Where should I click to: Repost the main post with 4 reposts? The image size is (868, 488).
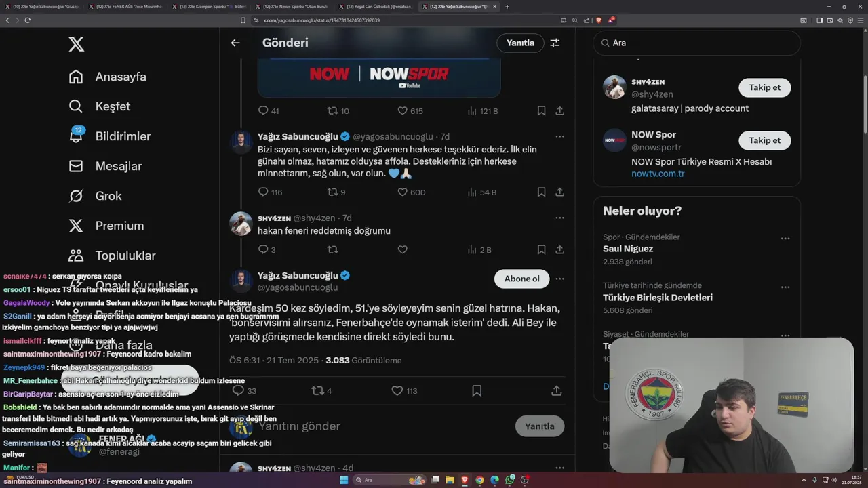point(317,390)
